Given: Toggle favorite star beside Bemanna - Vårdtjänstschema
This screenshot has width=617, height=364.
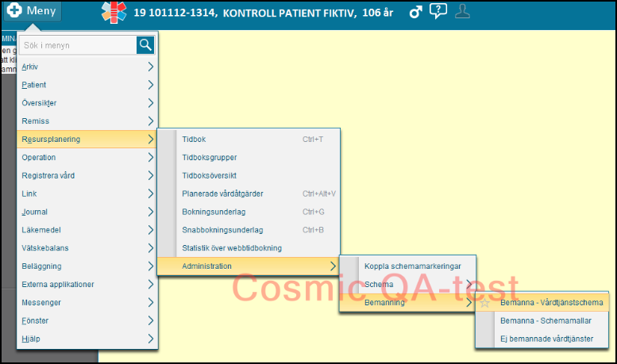Looking at the screenshot, I should point(484,302).
